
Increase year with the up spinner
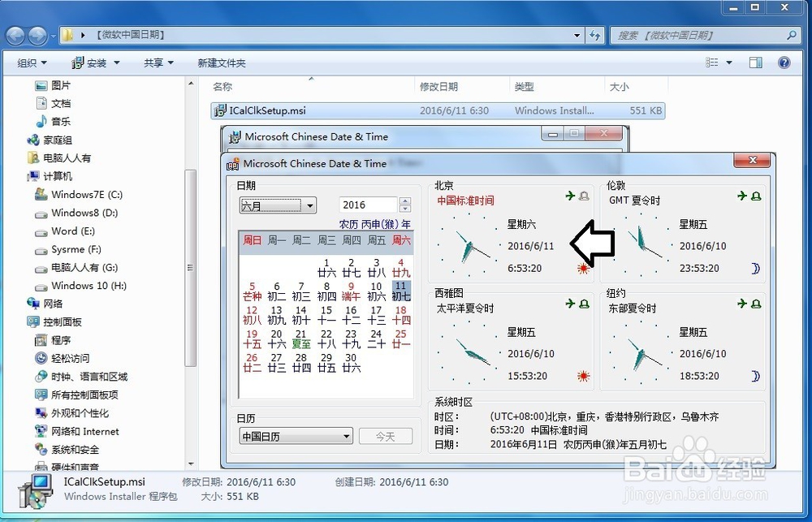[405, 201]
